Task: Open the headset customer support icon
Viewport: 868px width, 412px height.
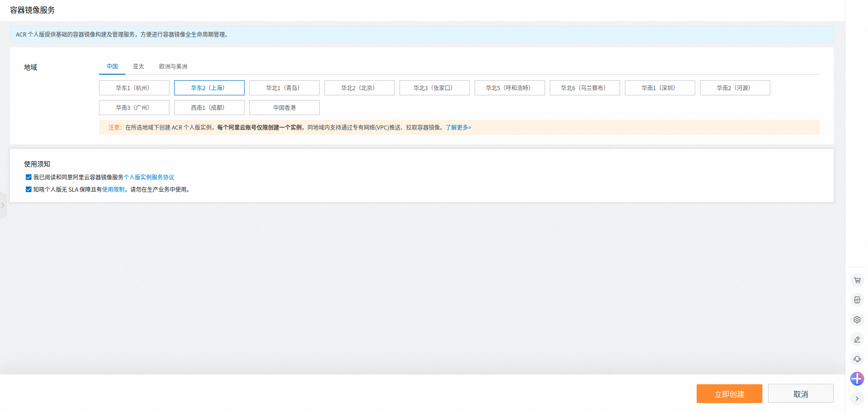Action: coord(857,359)
